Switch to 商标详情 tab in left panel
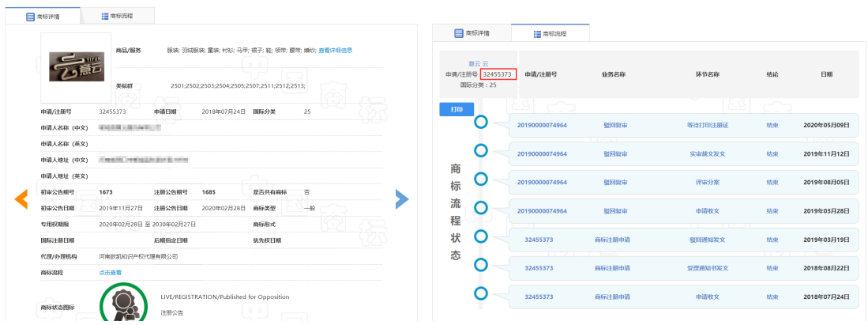Viewport: 868px width, 325px height. coord(43,16)
